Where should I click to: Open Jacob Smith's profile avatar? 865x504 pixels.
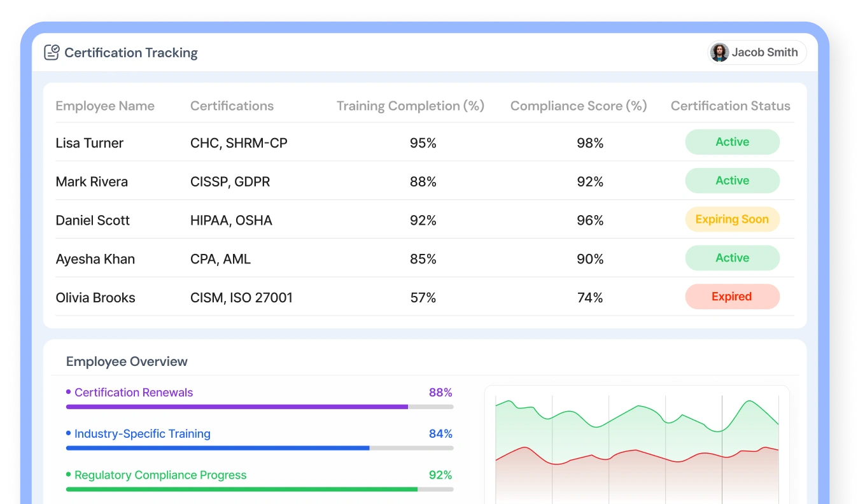click(720, 52)
